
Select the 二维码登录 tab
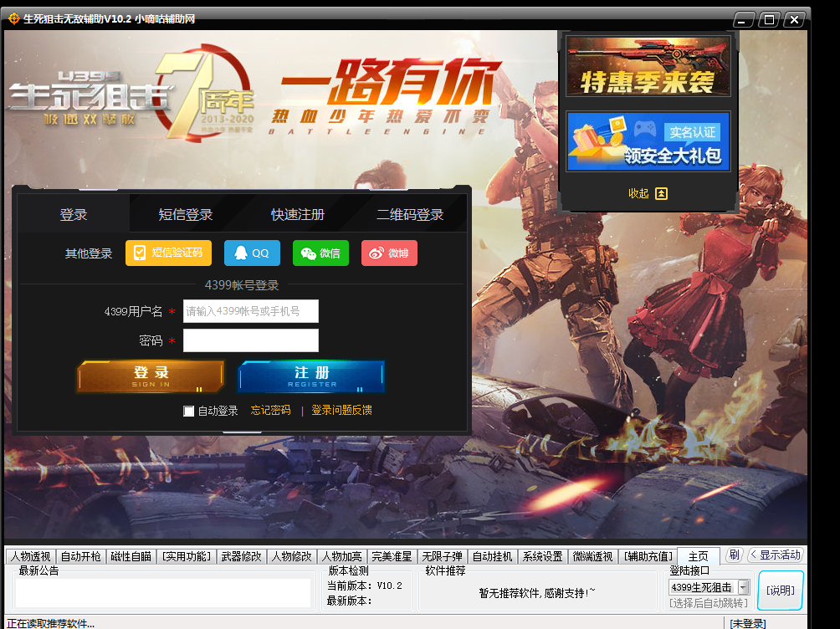[x=410, y=215]
